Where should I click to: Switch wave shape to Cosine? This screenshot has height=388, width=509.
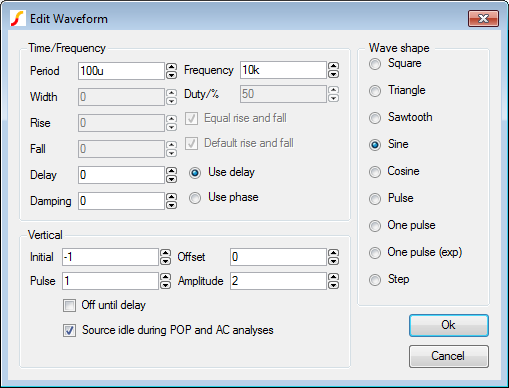click(x=375, y=172)
